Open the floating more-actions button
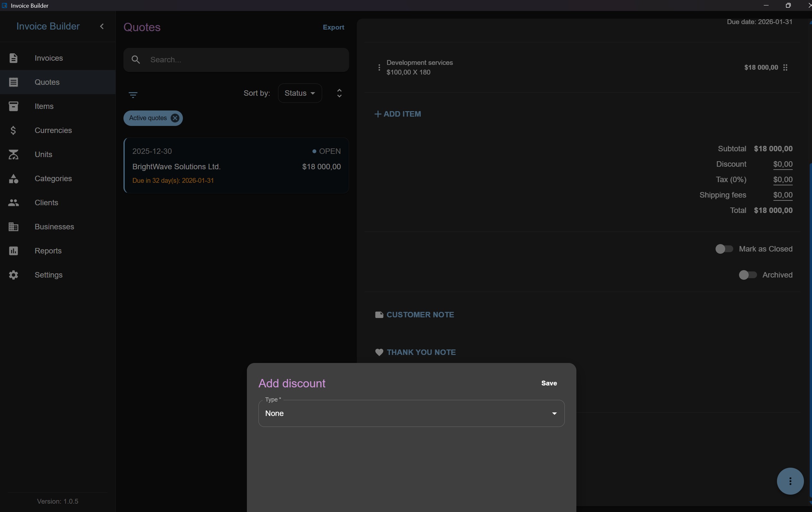The width and height of the screenshot is (812, 512). pos(790,481)
